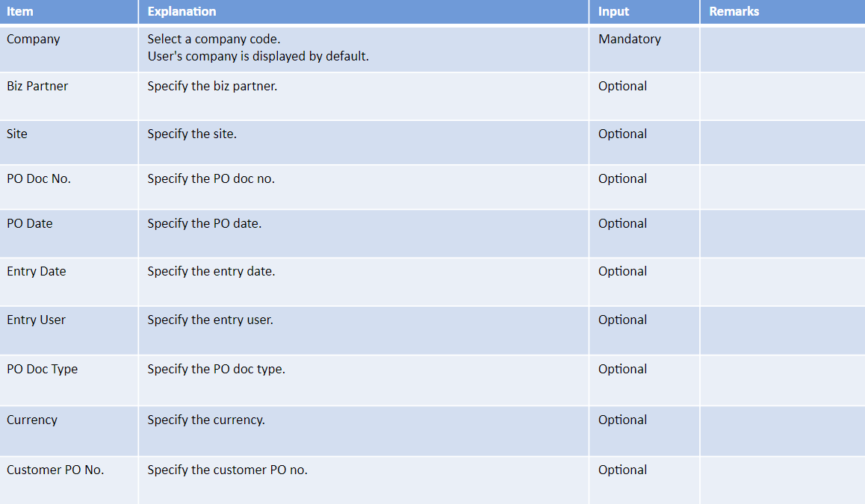Viewport: 865px width, 504px height.
Task: Click the Item column header
Action: point(69,12)
